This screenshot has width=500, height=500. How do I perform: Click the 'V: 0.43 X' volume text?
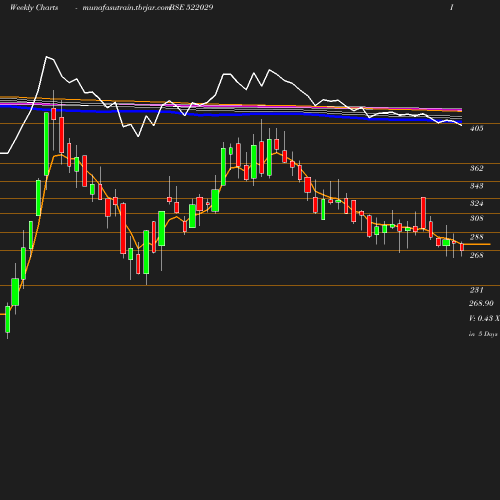484,318
